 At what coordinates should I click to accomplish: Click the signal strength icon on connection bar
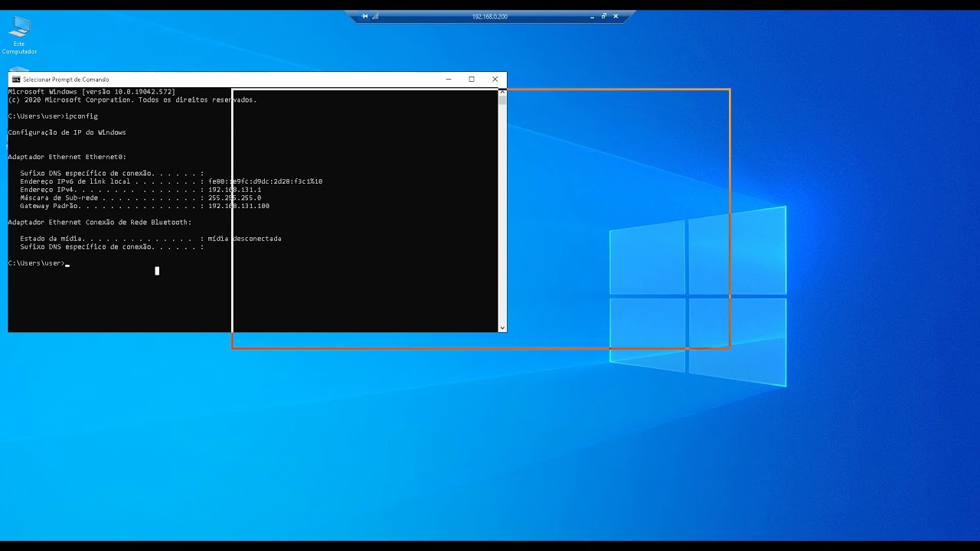tap(375, 16)
